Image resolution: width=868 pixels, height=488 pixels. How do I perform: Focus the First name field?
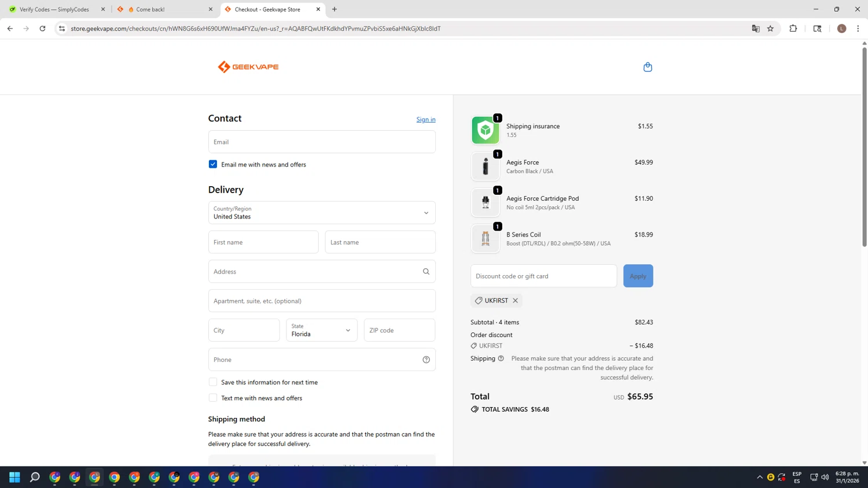(263, 242)
